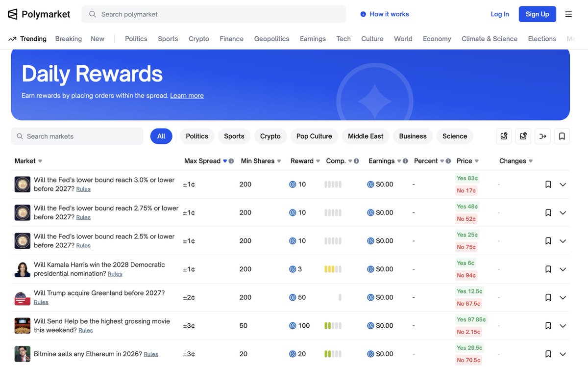Click the reward coin icon next to 50

tap(293, 297)
